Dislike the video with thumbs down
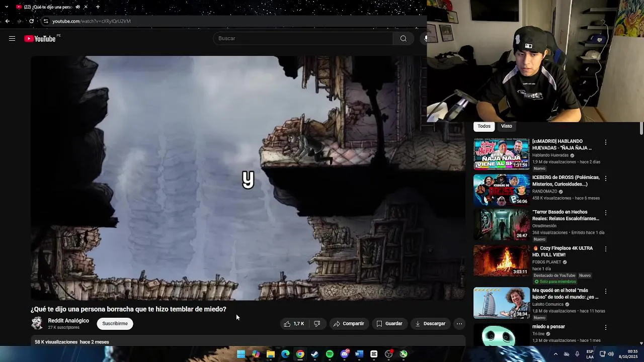The image size is (644, 362). pos(317,324)
